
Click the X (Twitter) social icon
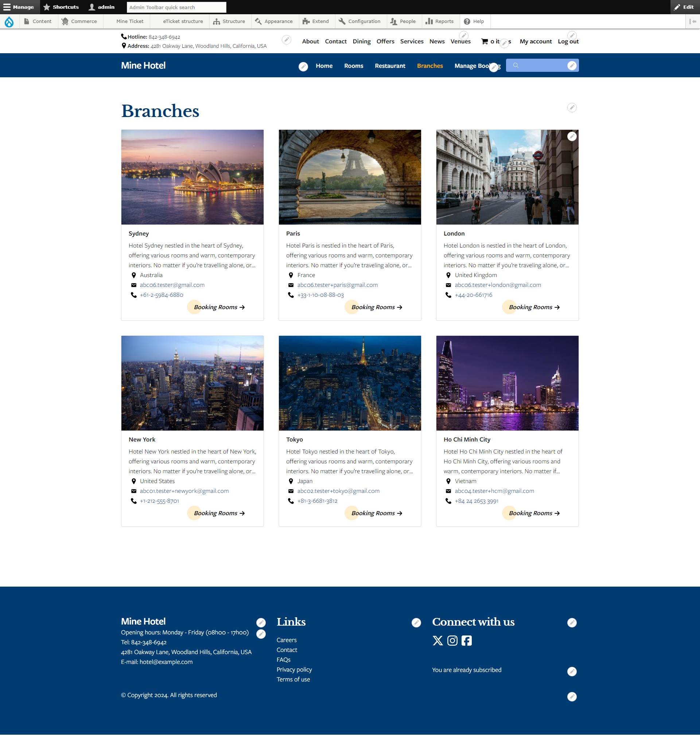pos(438,641)
